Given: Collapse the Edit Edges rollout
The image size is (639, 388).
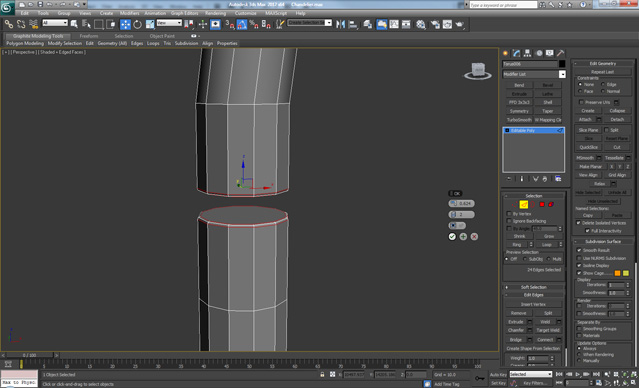Looking at the screenshot, I should tap(533, 295).
